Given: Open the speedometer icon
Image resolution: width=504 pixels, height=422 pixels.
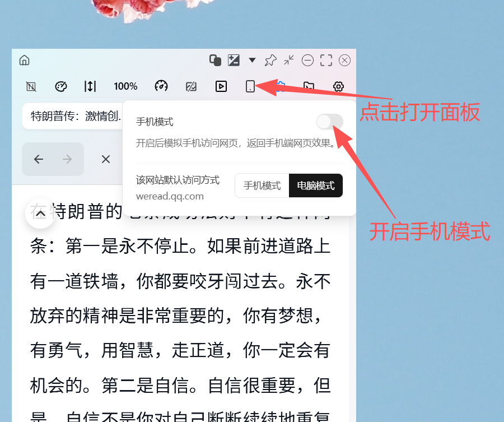Looking at the screenshot, I should 161,86.
